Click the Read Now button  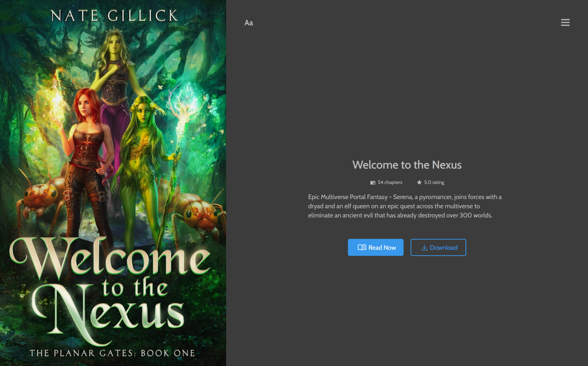[x=376, y=247]
